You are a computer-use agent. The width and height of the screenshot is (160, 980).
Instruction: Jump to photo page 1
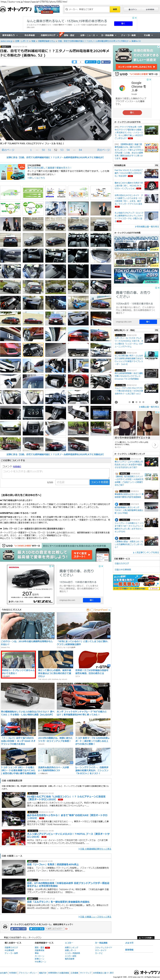31,150
